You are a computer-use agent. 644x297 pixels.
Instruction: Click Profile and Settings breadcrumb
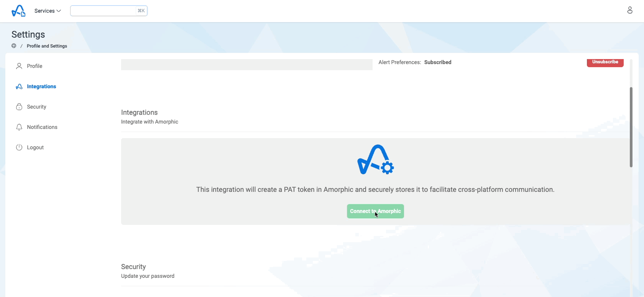click(47, 46)
